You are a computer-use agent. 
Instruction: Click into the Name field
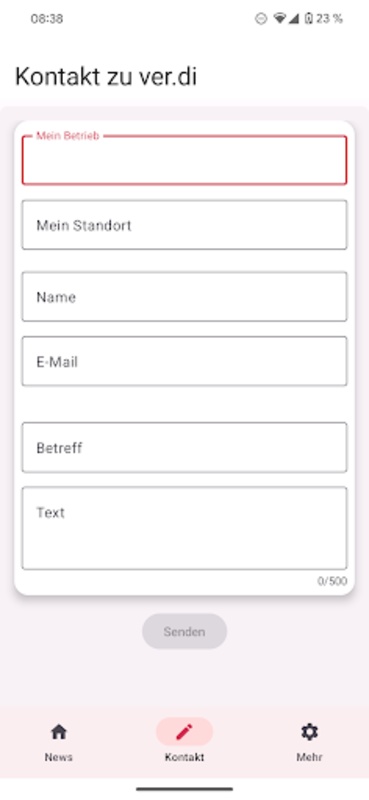pyautogui.click(x=184, y=297)
